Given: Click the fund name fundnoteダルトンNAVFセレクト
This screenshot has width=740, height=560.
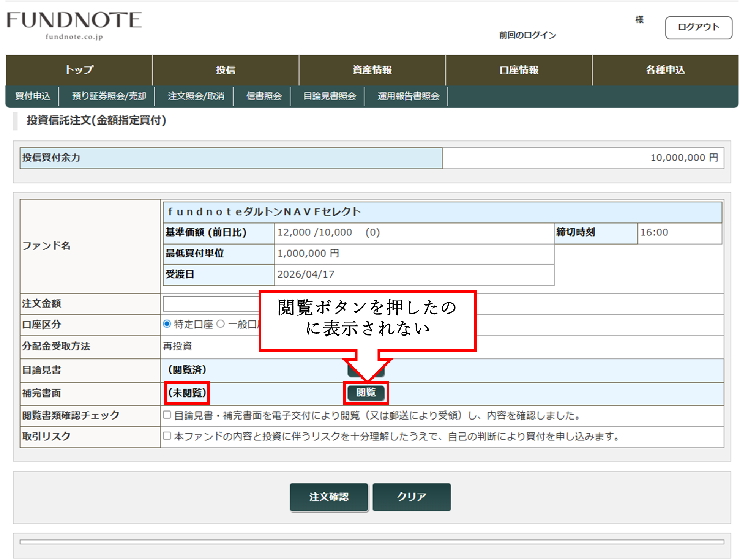Looking at the screenshot, I should pyautogui.click(x=264, y=211).
